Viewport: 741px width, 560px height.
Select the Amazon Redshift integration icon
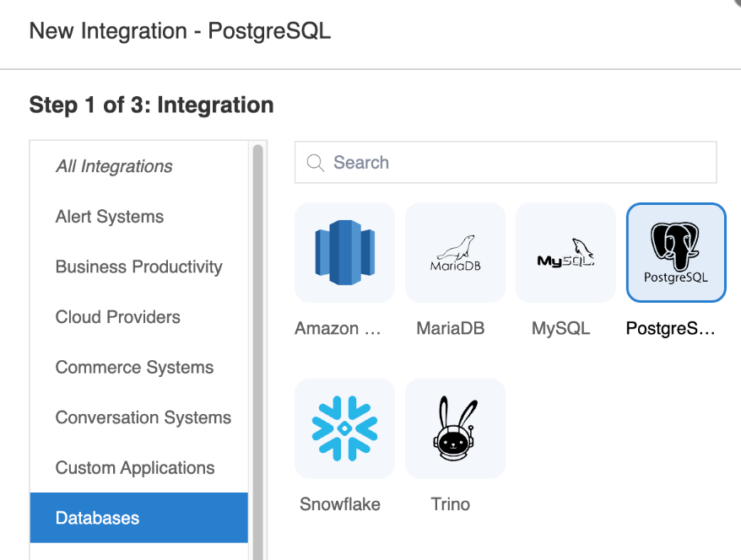coord(344,253)
